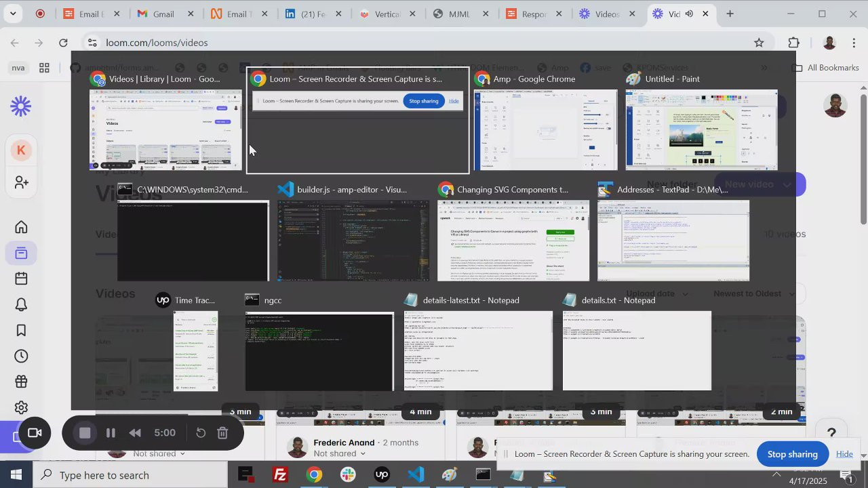Click the Loom logo in sidebar
Viewport: 868px width, 488px height.
coord(21,106)
